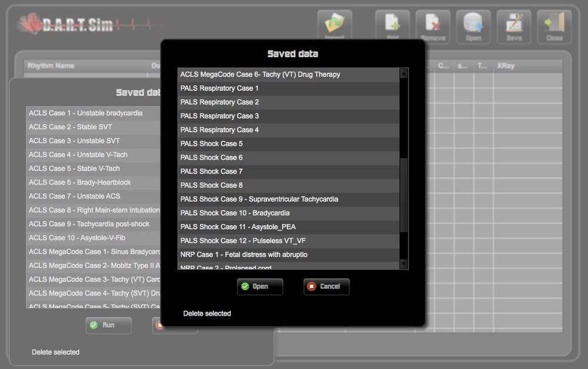The height and width of the screenshot is (369, 588).
Task: Click Open button in Saved data dialog
Action: click(260, 287)
